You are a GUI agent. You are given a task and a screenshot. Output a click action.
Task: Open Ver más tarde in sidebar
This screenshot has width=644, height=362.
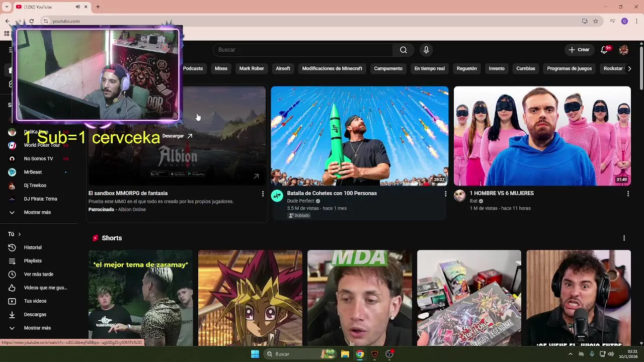coord(39,274)
